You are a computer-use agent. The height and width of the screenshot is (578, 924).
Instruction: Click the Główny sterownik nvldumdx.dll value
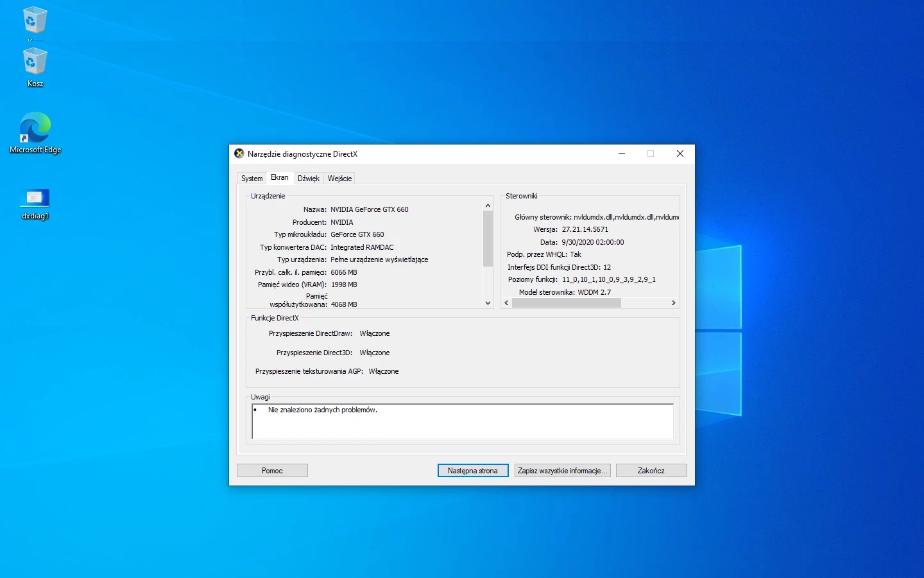point(626,217)
